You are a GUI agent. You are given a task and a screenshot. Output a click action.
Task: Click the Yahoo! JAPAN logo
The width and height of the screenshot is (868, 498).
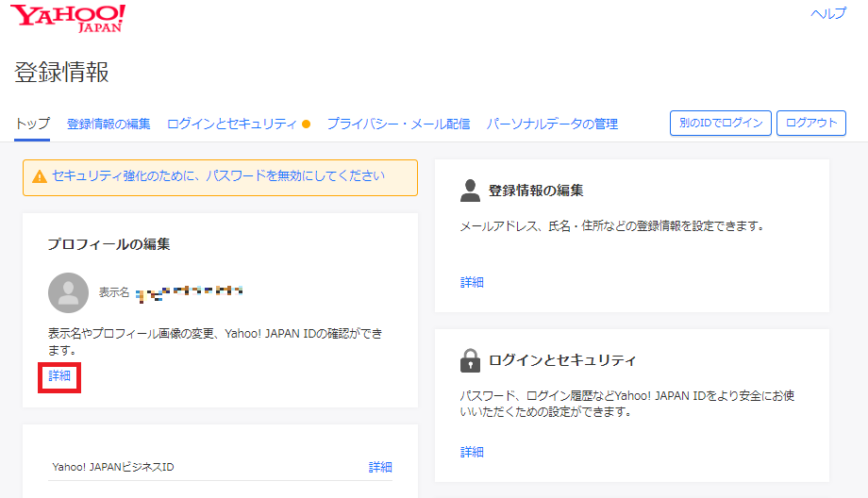tap(69, 18)
